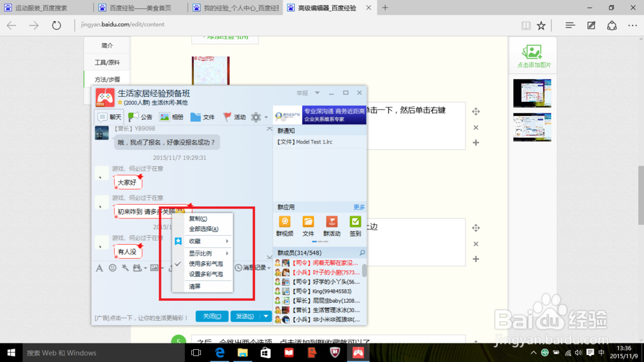Open the font style A tool
This screenshot has width=644, height=362.
tap(99, 268)
